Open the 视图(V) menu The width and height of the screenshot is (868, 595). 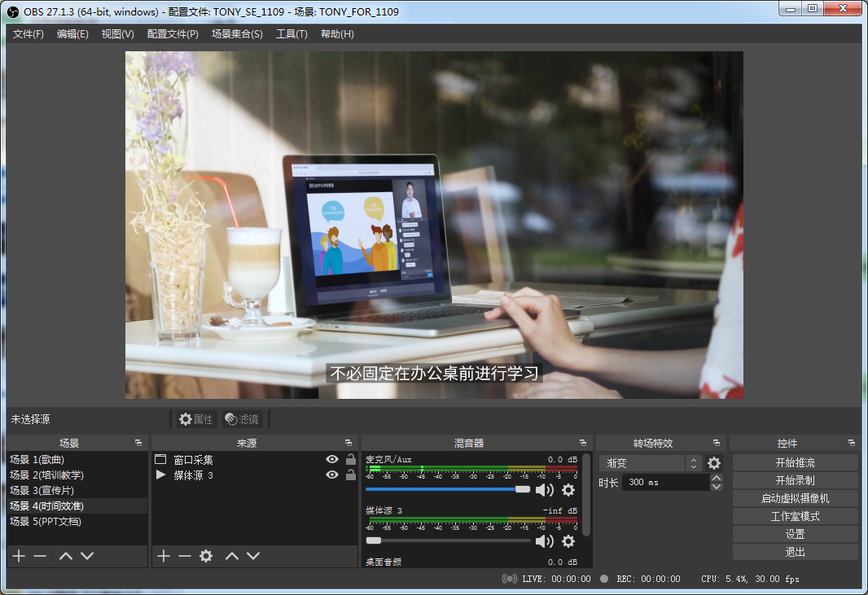[117, 33]
